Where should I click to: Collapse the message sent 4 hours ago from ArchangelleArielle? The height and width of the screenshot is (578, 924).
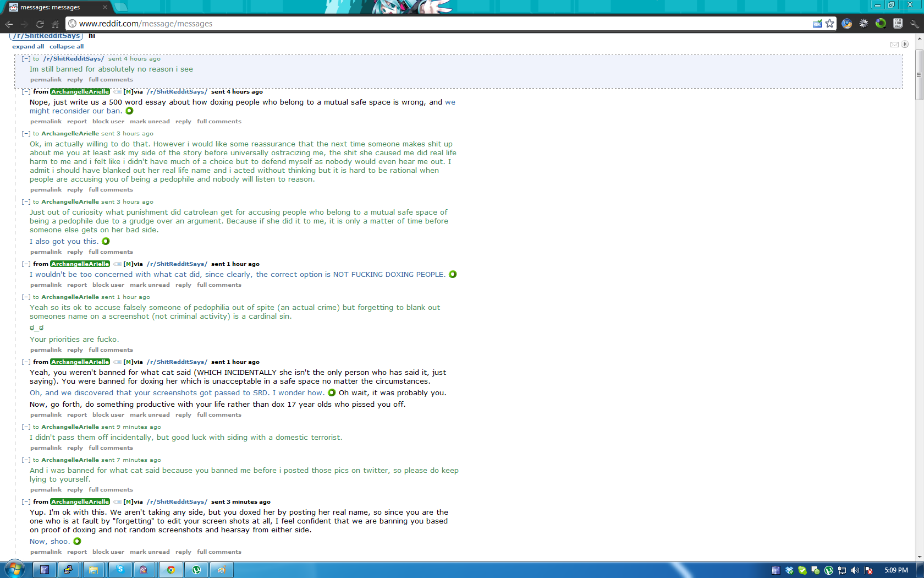26,92
